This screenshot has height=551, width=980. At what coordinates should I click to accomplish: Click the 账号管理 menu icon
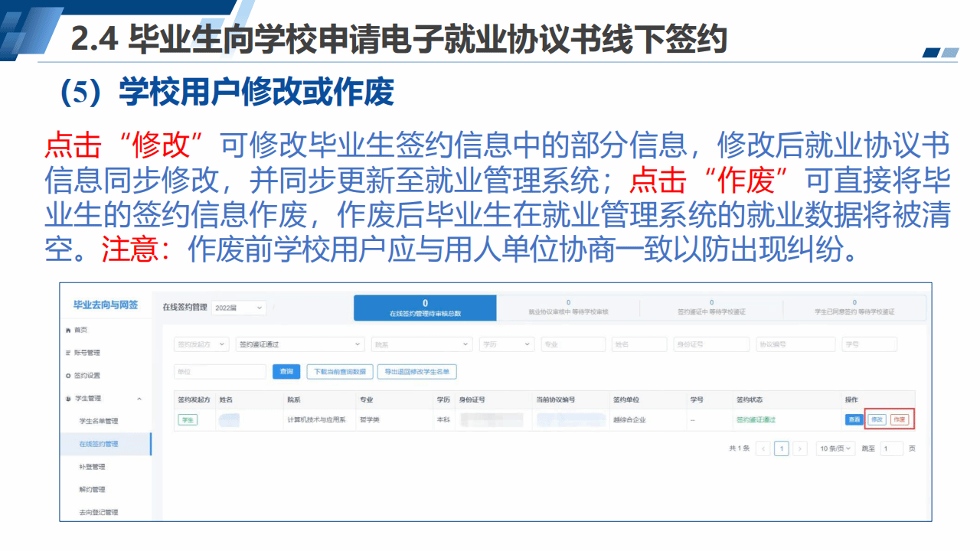(x=68, y=353)
